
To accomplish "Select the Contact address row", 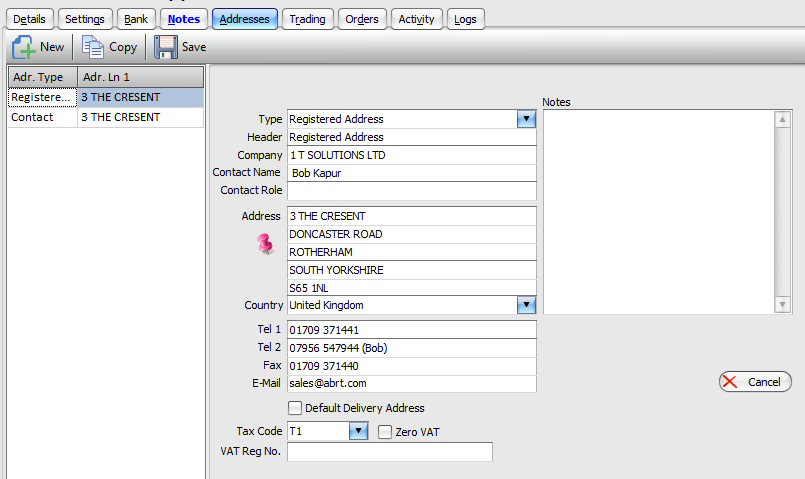I will [x=106, y=117].
